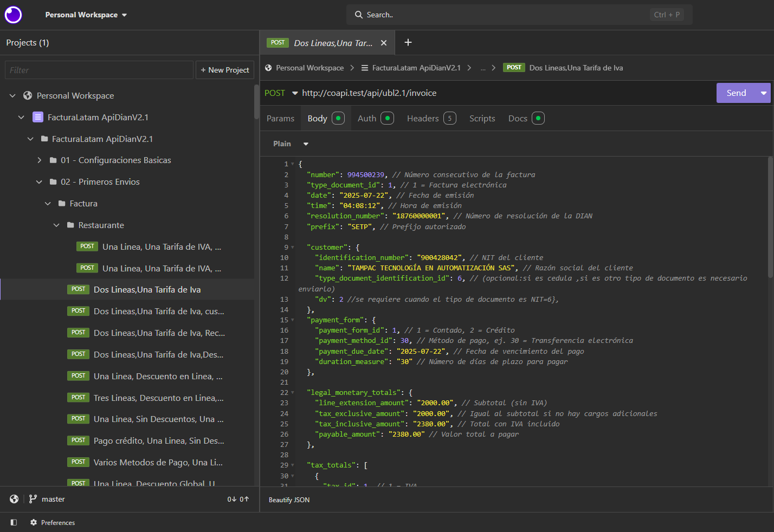Click the sidebar tree scrollbar
Screen dimensions: 774x532
tap(256, 102)
